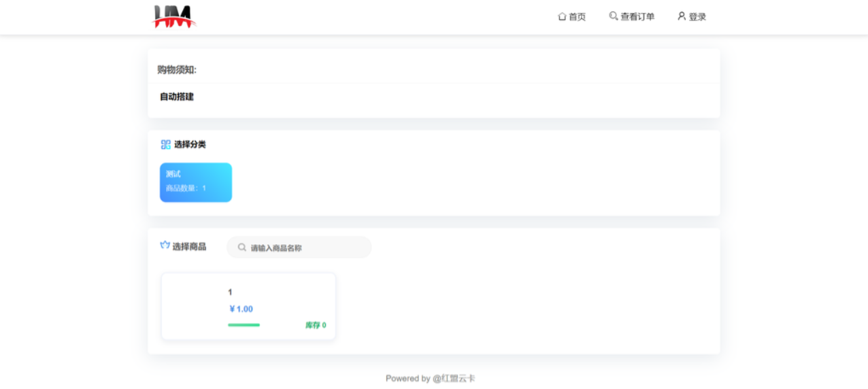Click the HM logo in the header
The width and height of the screenshot is (868, 389).
174,17
